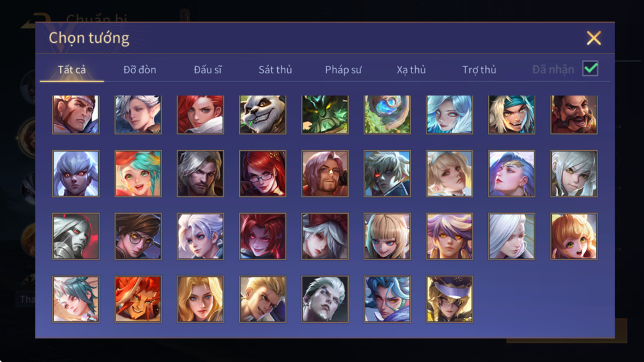Choose the grey-masked dark knight hero
The height and width of the screenshot is (362, 644).
click(76, 236)
